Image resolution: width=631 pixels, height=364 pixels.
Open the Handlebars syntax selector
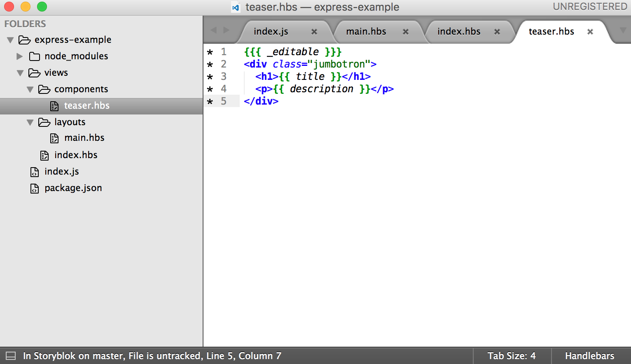(x=589, y=356)
